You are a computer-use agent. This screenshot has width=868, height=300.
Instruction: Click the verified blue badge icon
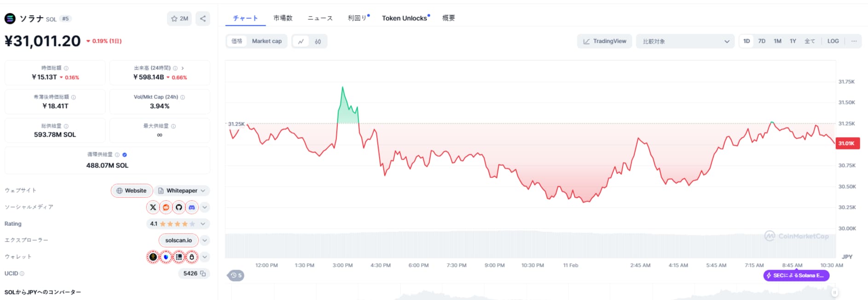pyautogui.click(x=125, y=155)
